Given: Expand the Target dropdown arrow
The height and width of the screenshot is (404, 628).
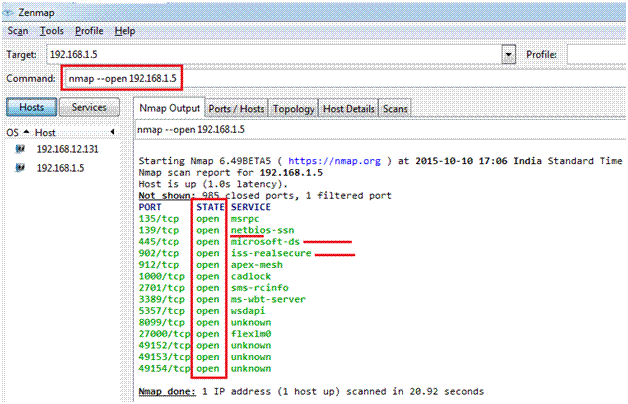Looking at the screenshot, I should (509, 54).
